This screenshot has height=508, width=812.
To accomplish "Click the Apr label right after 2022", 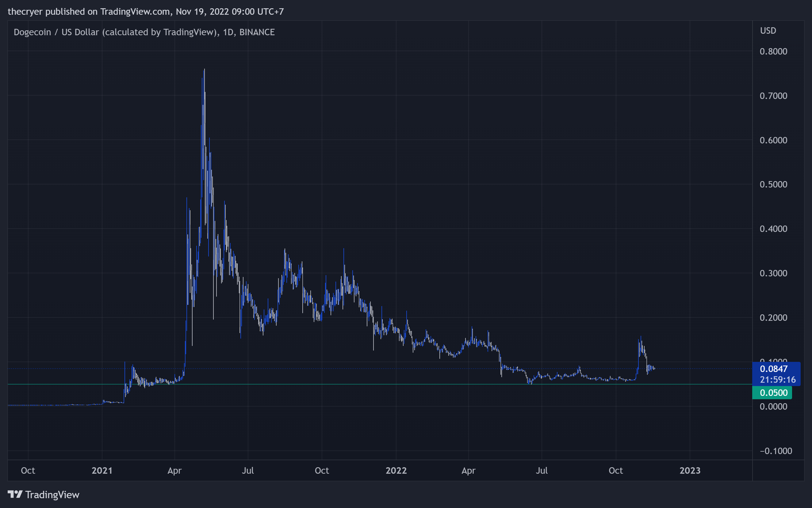I will click(x=468, y=471).
